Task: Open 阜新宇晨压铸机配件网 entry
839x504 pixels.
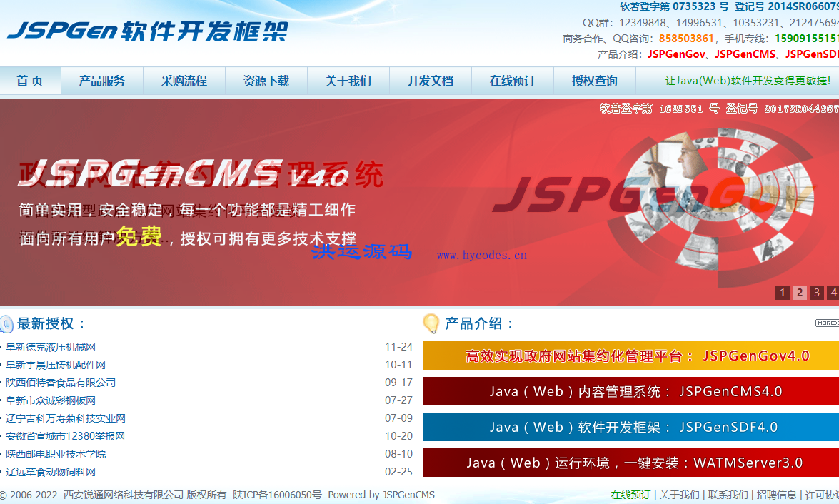Action: [55, 364]
